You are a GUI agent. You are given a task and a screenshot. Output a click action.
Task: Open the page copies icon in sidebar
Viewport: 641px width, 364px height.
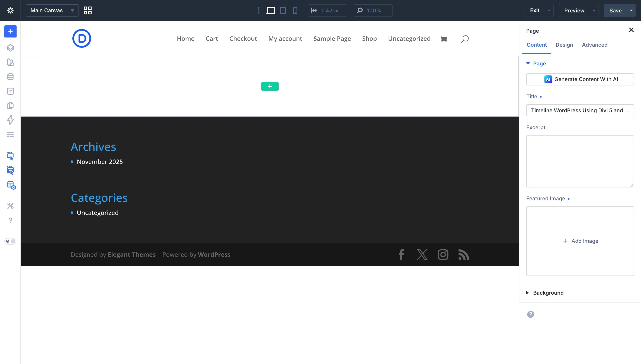[10, 105]
